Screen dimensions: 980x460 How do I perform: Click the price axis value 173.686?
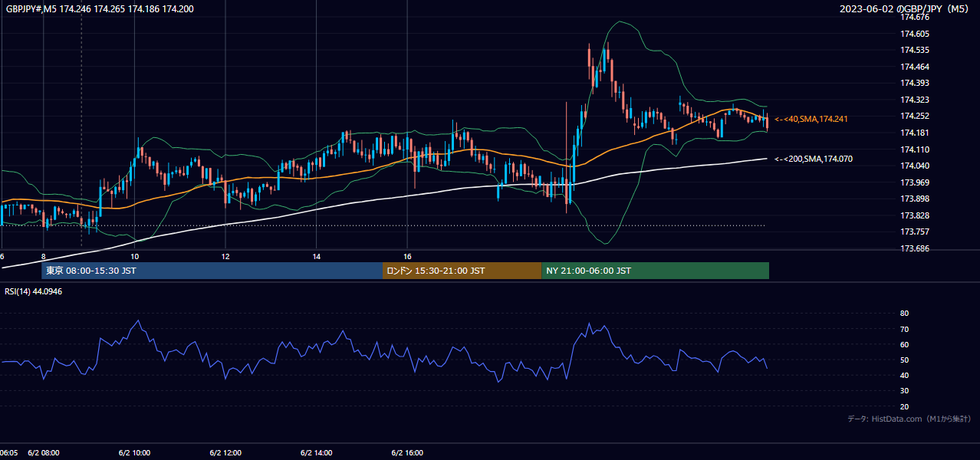[x=915, y=249]
